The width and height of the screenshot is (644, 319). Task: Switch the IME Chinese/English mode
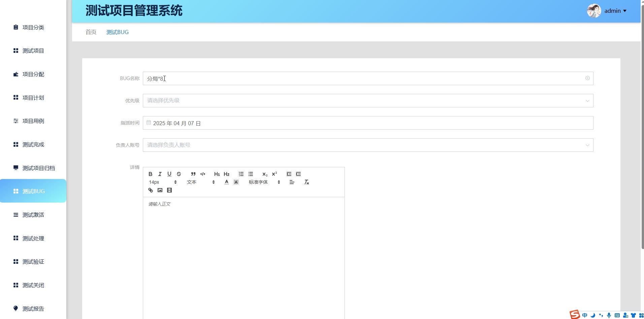tap(585, 315)
